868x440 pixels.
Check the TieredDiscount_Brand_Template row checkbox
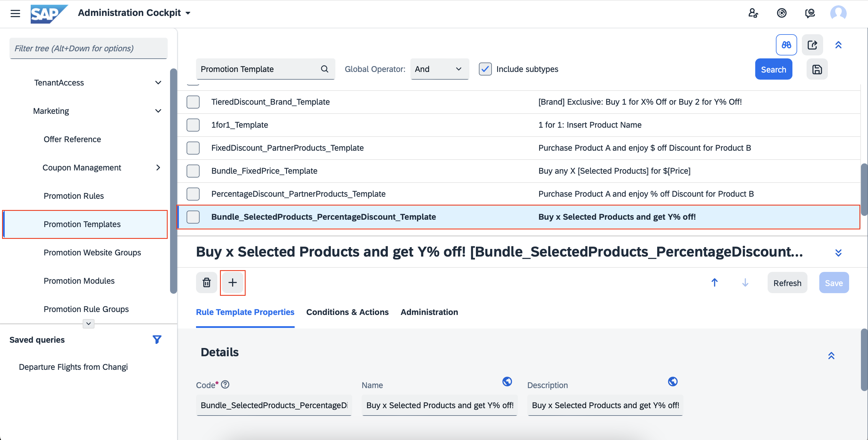(x=193, y=102)
